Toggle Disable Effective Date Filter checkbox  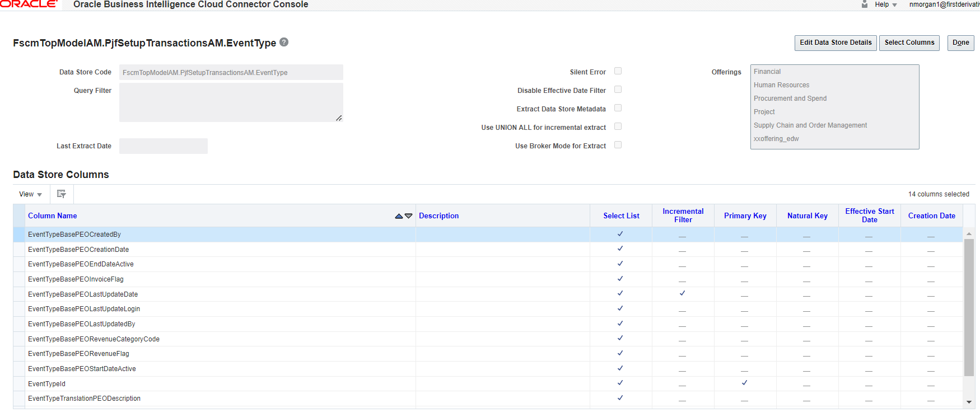point(618,90)
